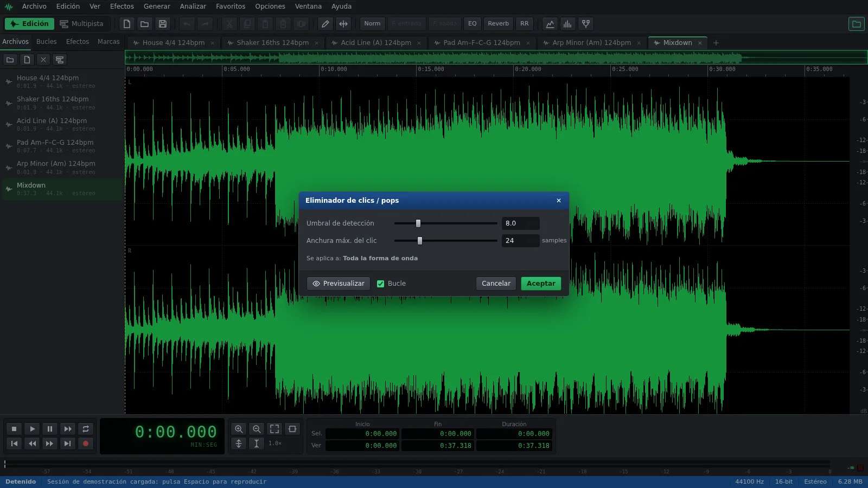Open the Efectos menu
This screenshot has width=868, height=488.
pos(122,7)
